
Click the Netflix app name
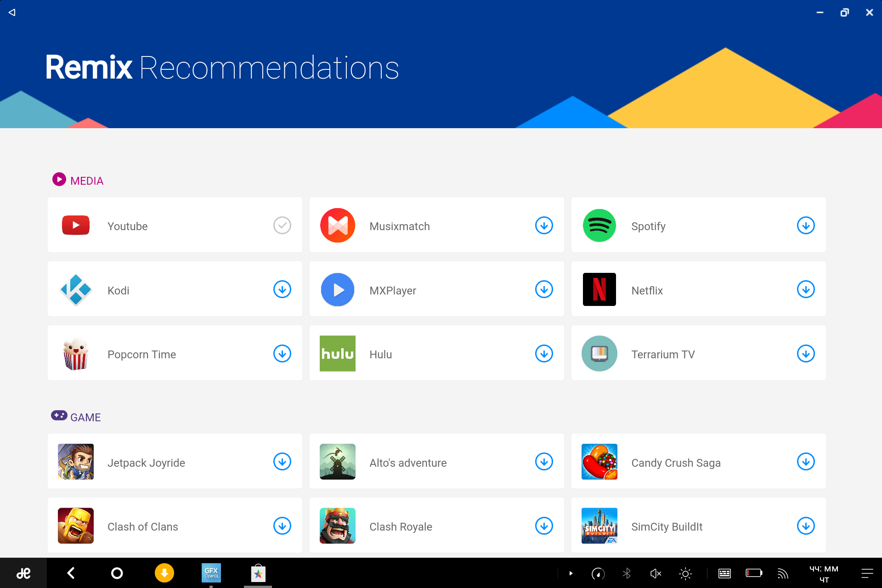[647, 291]
